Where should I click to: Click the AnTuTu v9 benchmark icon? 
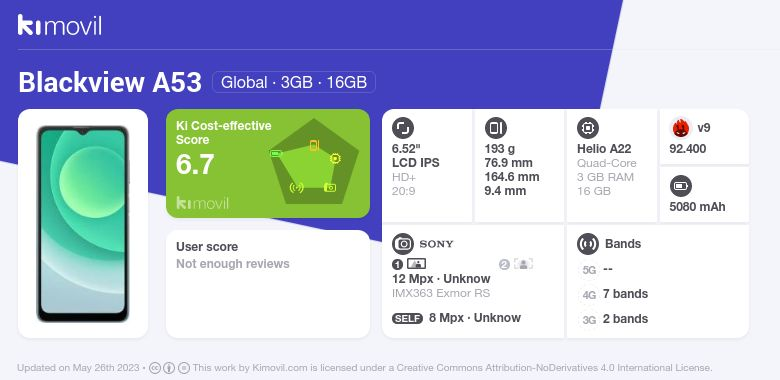(x=681, y=128)
